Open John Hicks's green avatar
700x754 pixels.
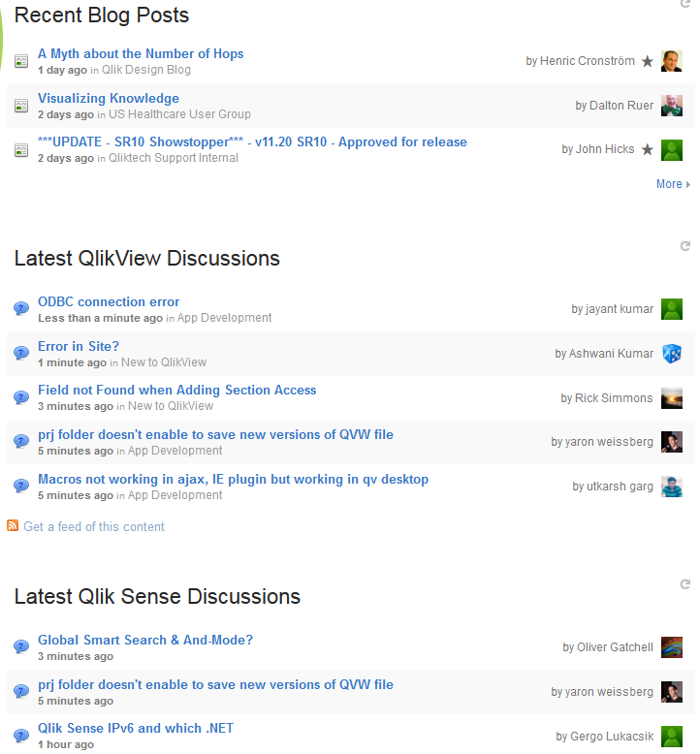(672, 150)
